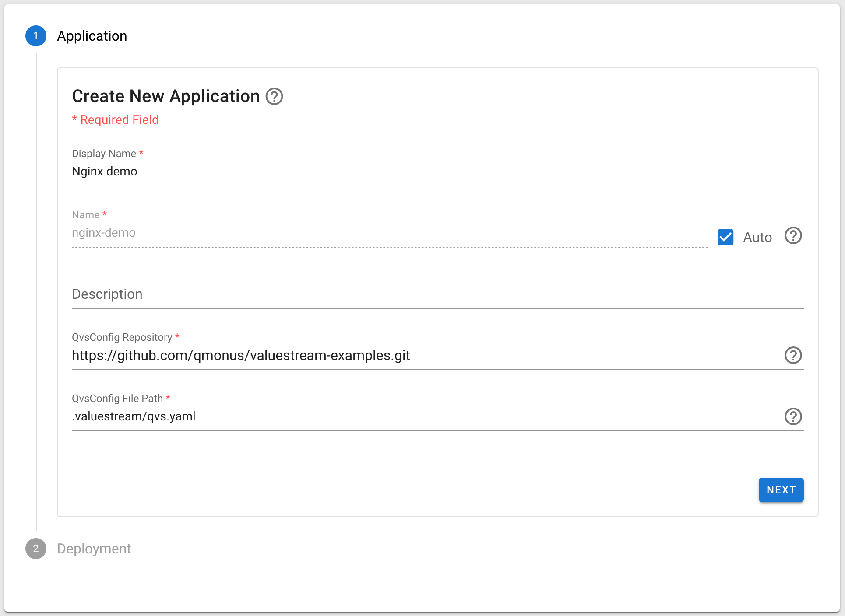This screenshot has width=845, height=616.
Task: Click QvsConfig Repository help icon
Action: point(793,355)
